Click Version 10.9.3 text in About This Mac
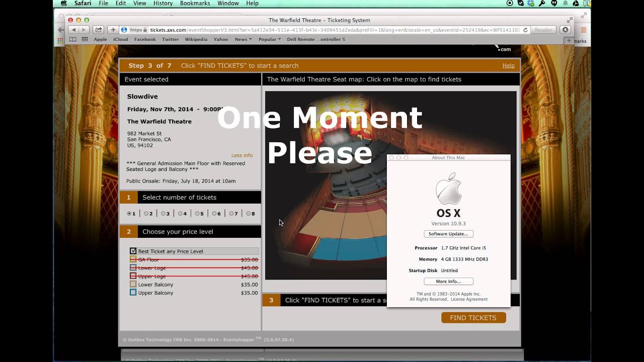 point(448,224)
